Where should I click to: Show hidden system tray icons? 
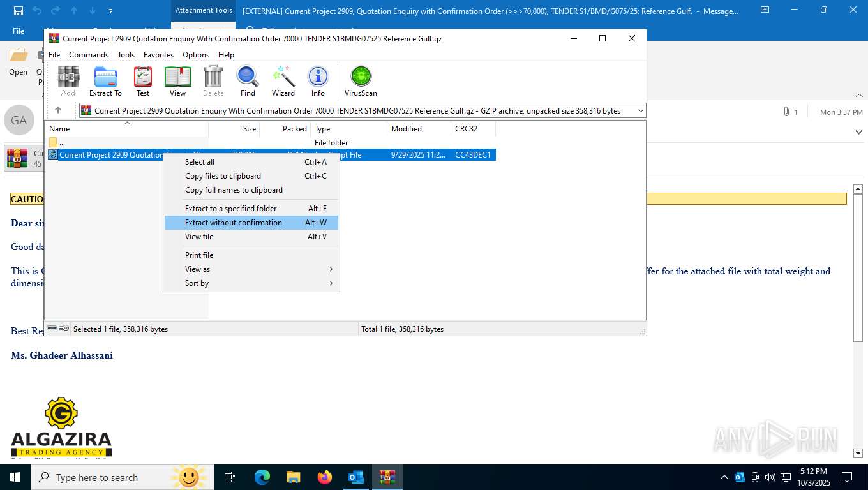click(724, 477)
